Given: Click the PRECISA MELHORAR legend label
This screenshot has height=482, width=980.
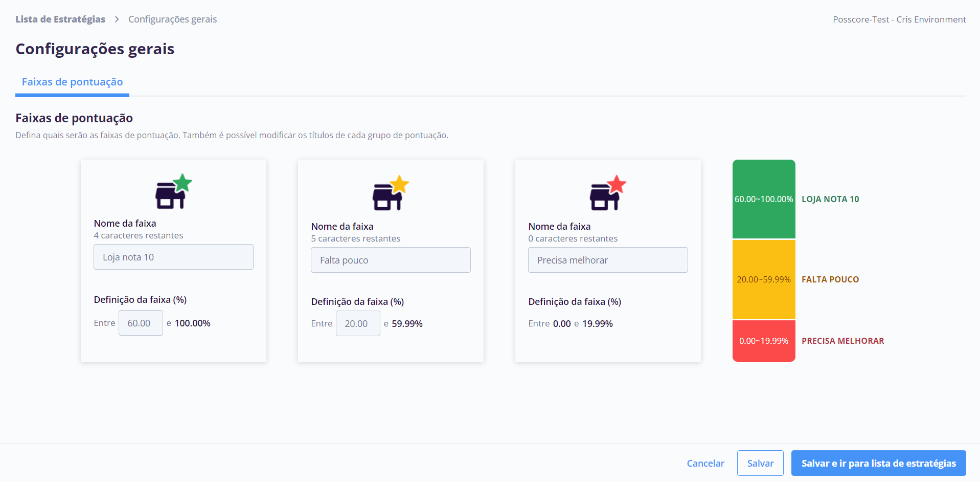Looking at the screenshot, I should click(842, 341).
